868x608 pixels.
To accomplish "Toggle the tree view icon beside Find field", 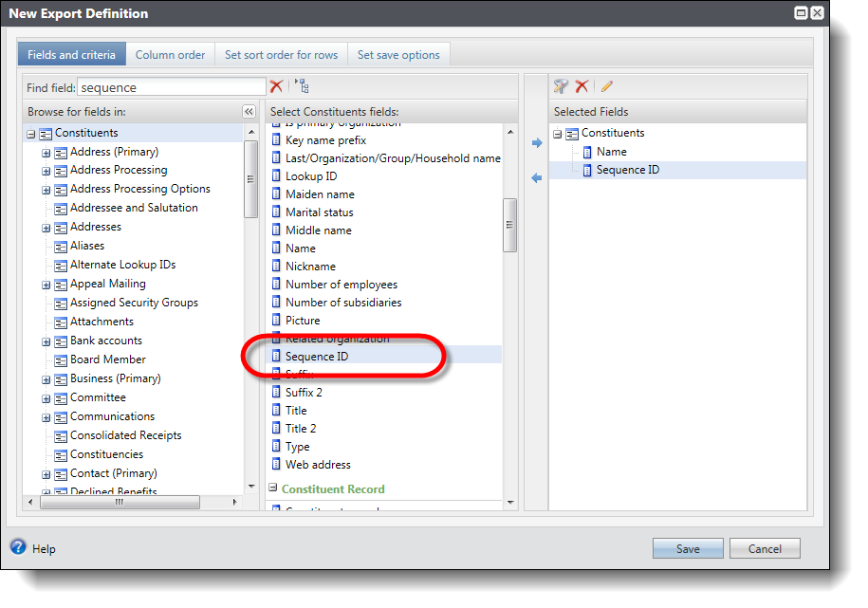I will (302, 85).
